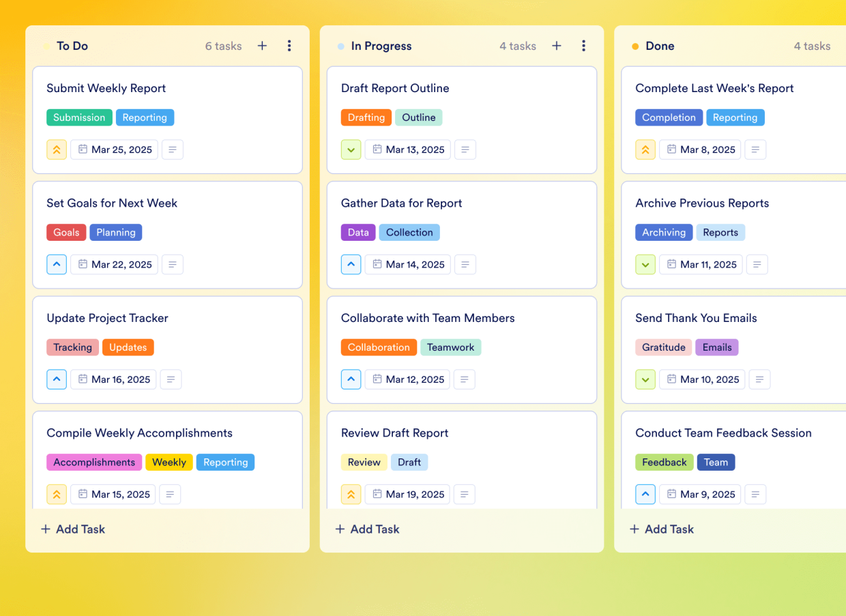Open the In Progress column options menu

pyautogui.click(x=584, y=46)
